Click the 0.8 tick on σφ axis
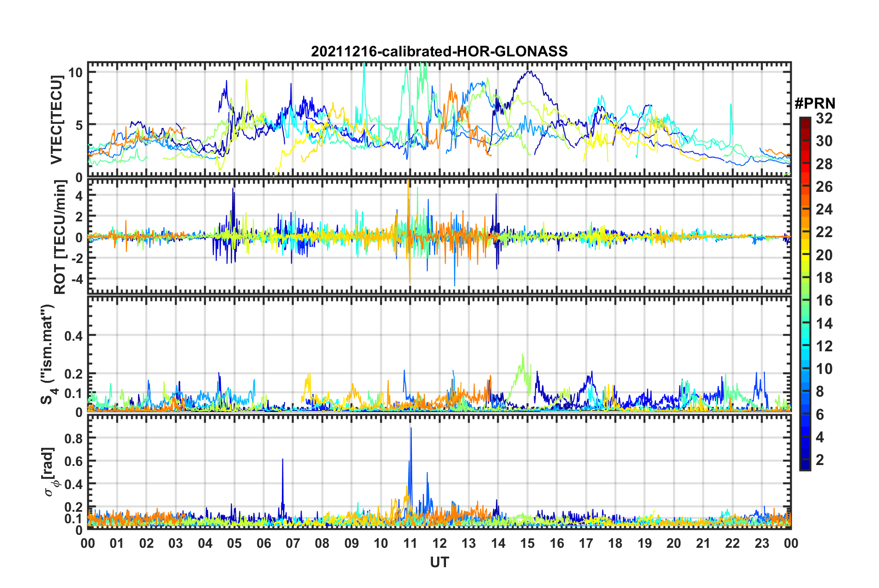Image resolution: width=879 pixels, height=588 pixels. 74,438
